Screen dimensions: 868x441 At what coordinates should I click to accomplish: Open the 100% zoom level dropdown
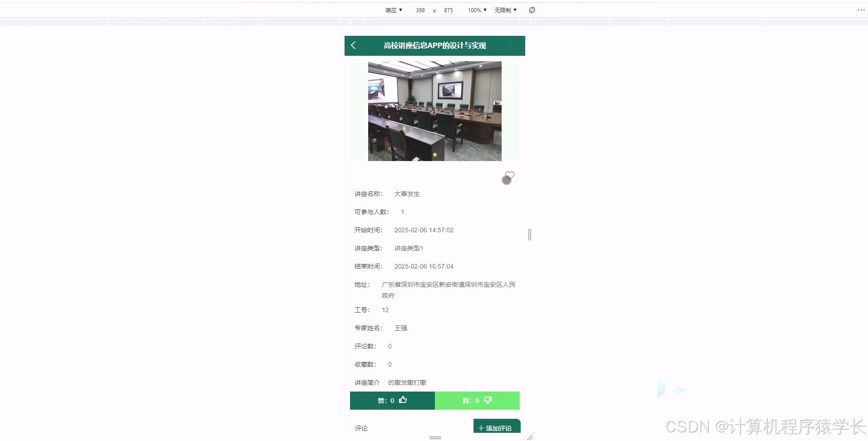(476, 10)
